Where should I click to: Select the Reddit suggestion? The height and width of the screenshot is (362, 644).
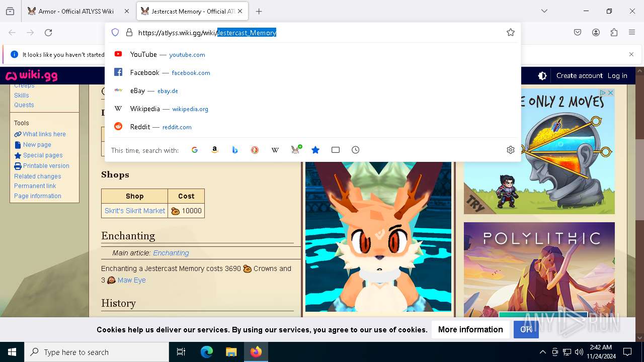(x=313, y=127)
